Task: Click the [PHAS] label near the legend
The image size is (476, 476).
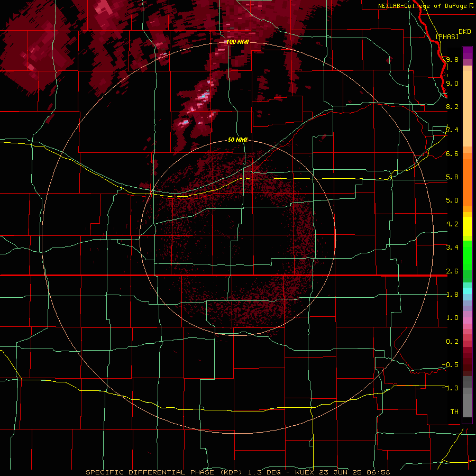Action: coord(447,36)
